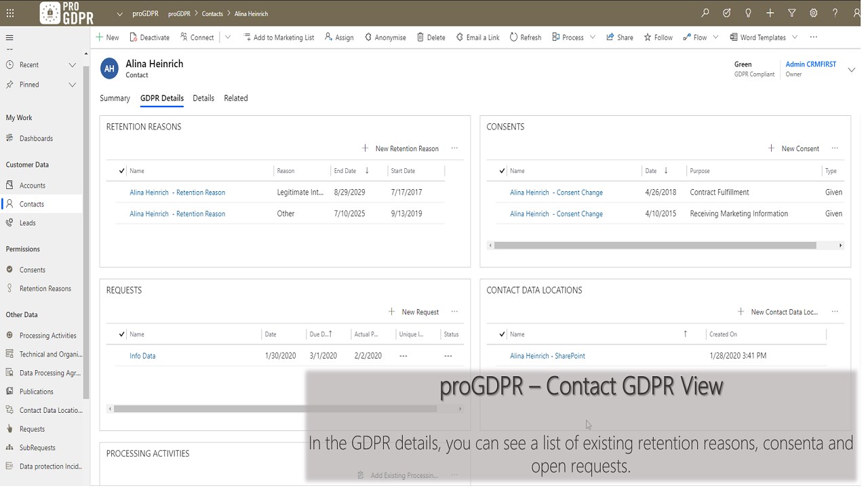Select all checkbox in Contact Data Locations

[x=502, y=334]
